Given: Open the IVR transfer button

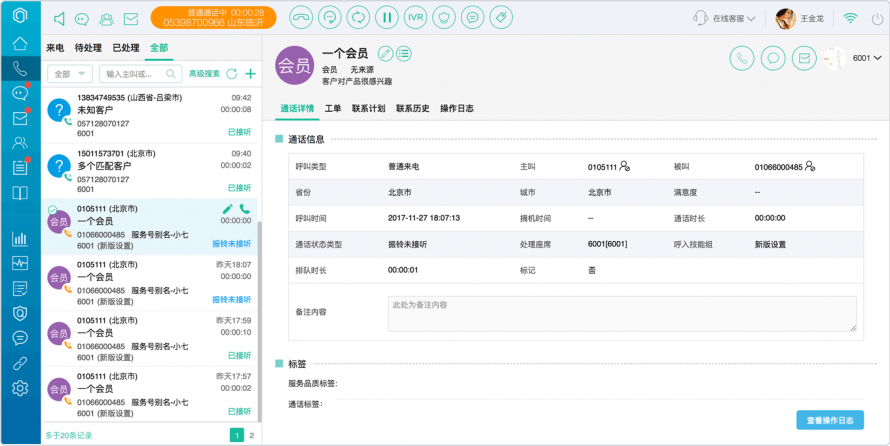Looking at the screenshot, I should click(415, 18).
